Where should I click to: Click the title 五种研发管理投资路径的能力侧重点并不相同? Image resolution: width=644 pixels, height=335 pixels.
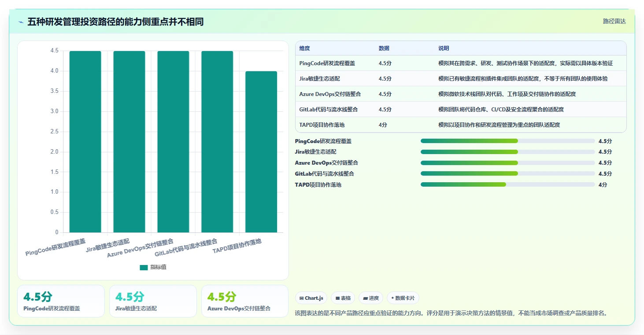(x=115, y=22)
